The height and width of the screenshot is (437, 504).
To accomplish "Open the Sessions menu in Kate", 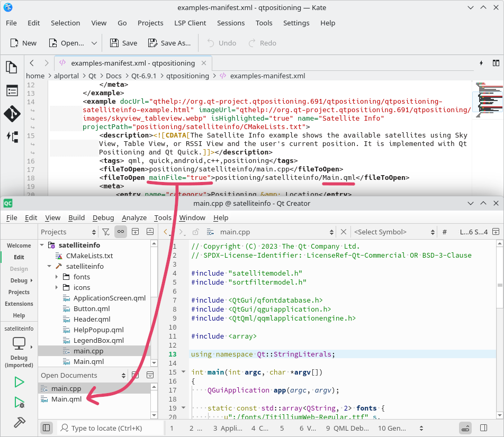I will tap(231, 23).
